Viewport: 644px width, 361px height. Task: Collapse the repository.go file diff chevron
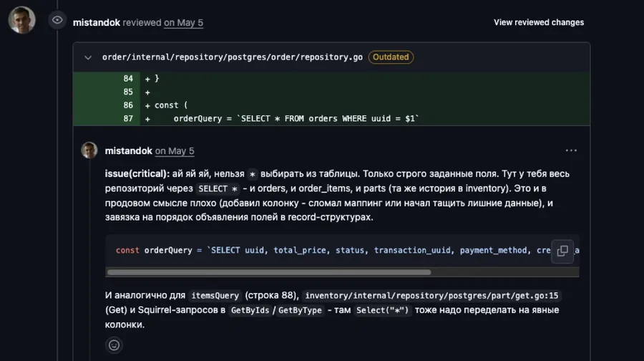[x=88, y=57]
